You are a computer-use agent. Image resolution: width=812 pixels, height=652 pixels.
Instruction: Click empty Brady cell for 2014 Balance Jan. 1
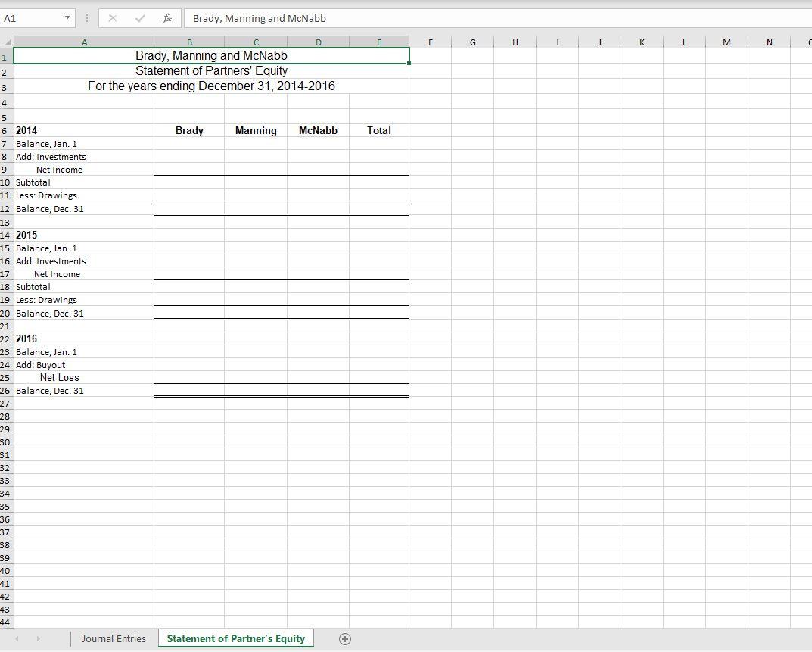point(189,144)
